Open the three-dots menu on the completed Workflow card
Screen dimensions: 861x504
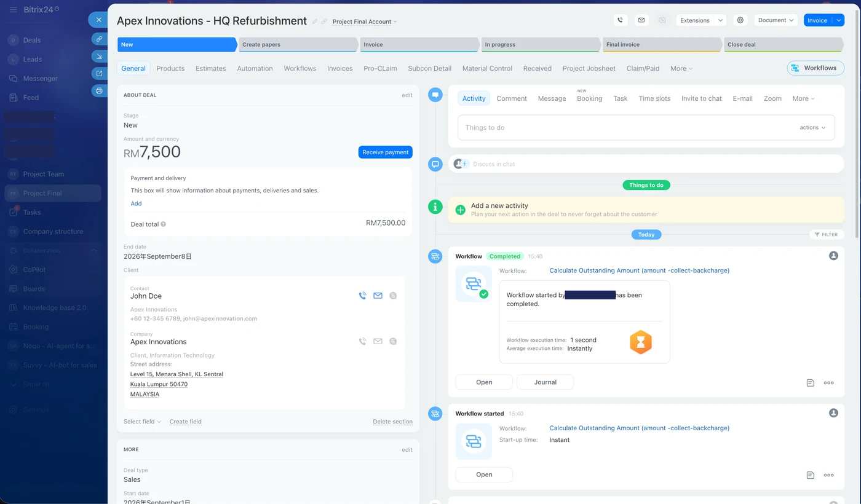coord(828,383)
